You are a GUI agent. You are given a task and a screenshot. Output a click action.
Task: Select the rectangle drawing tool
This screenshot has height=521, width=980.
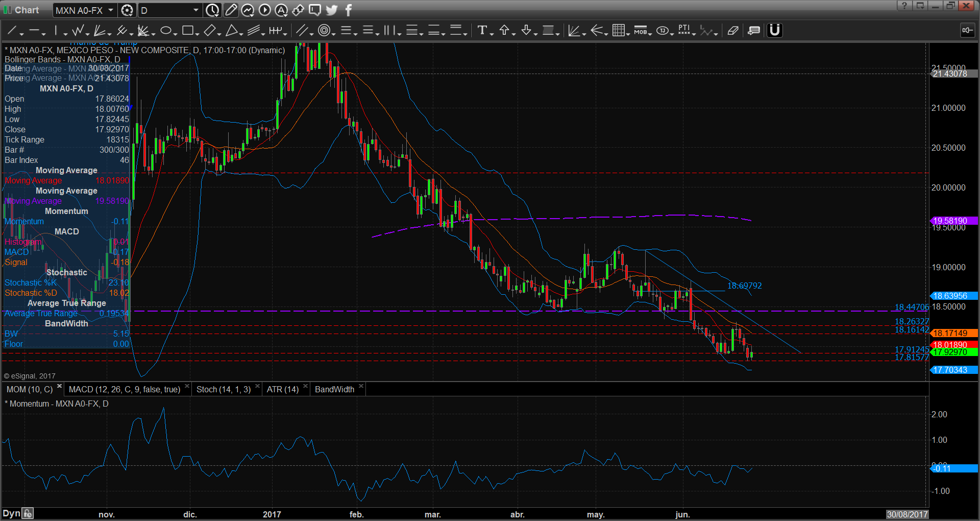pos(187,31)
